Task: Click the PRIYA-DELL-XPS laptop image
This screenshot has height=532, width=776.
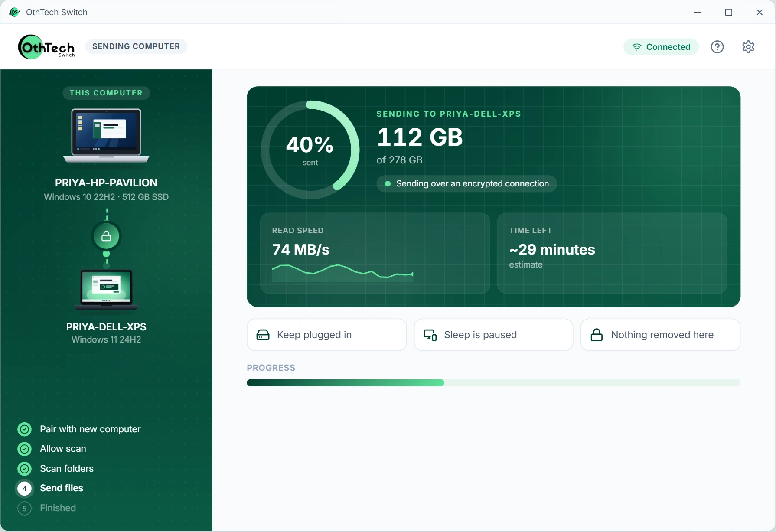Action: (106, 290)
